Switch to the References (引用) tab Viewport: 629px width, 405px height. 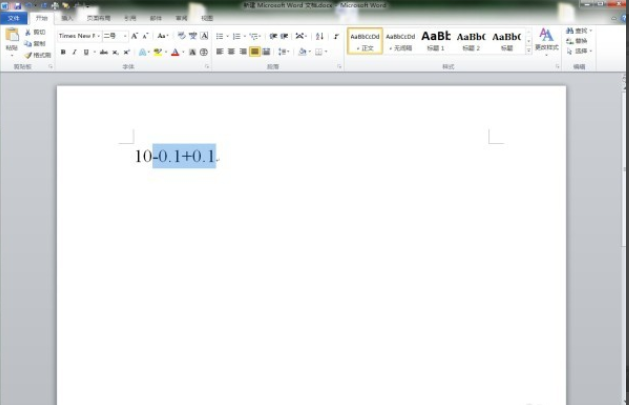[x=130, y=18]
